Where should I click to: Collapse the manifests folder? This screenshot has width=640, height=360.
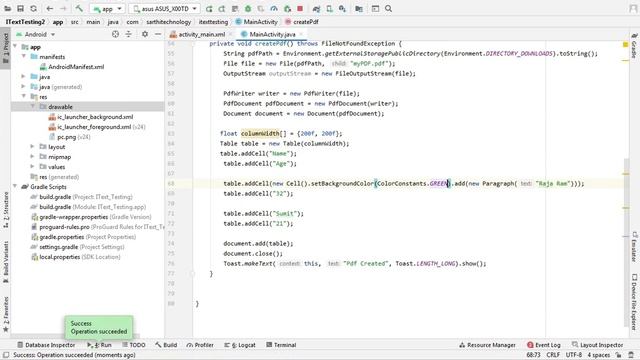click(24, 57)
